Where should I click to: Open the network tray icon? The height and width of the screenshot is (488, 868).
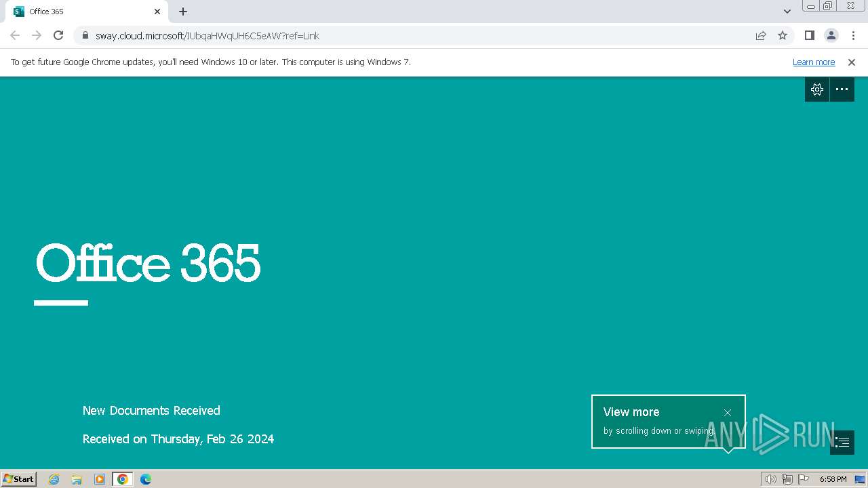(x=787, y=479)
